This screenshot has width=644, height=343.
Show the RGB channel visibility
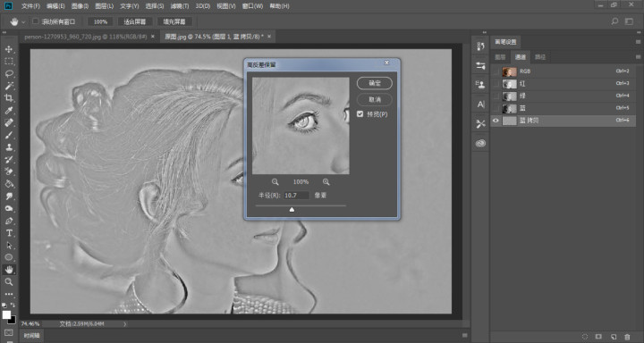tap(496, 71)
